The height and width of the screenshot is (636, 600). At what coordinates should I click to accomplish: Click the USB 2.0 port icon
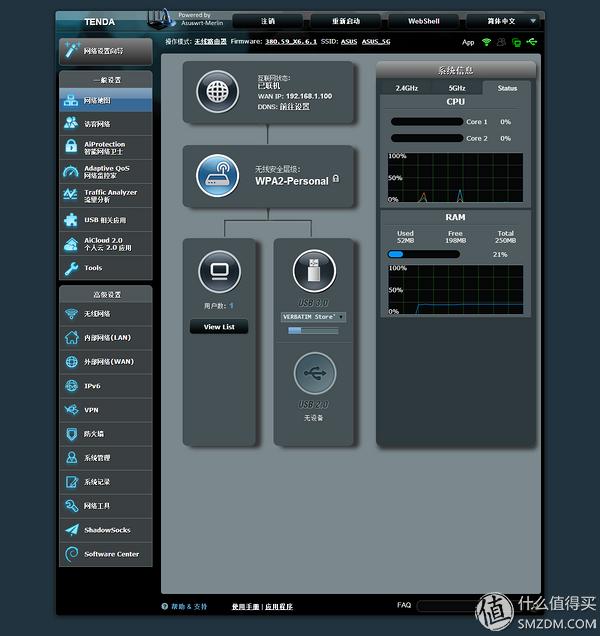(x=314, y=373)
